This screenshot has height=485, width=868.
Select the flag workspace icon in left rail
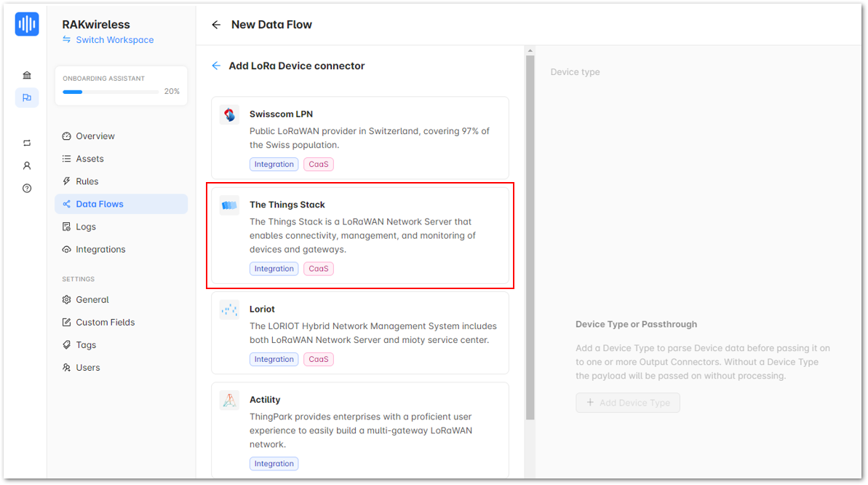click(27, 98)
